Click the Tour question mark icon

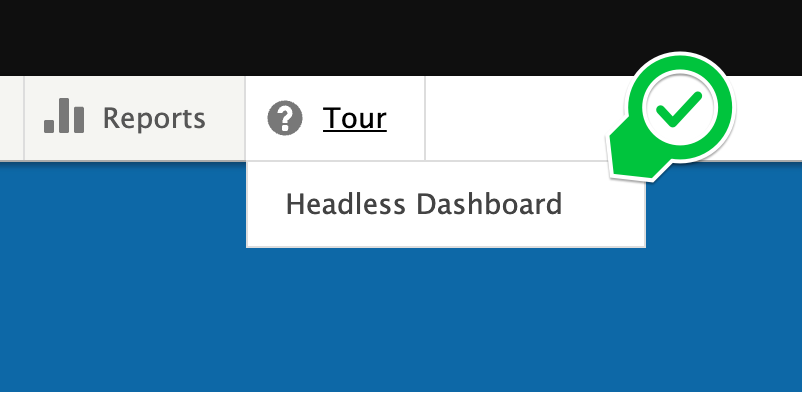point(285,118)
